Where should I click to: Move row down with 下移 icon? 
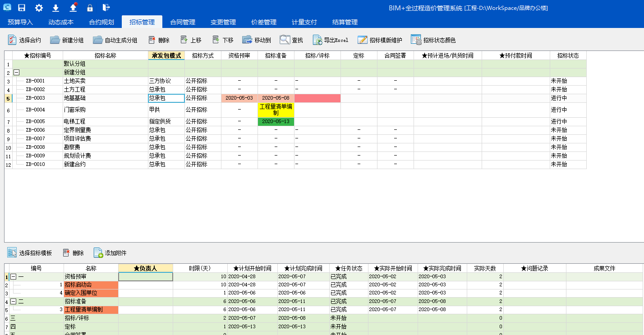pyautogui.click(x=216, y=40)
